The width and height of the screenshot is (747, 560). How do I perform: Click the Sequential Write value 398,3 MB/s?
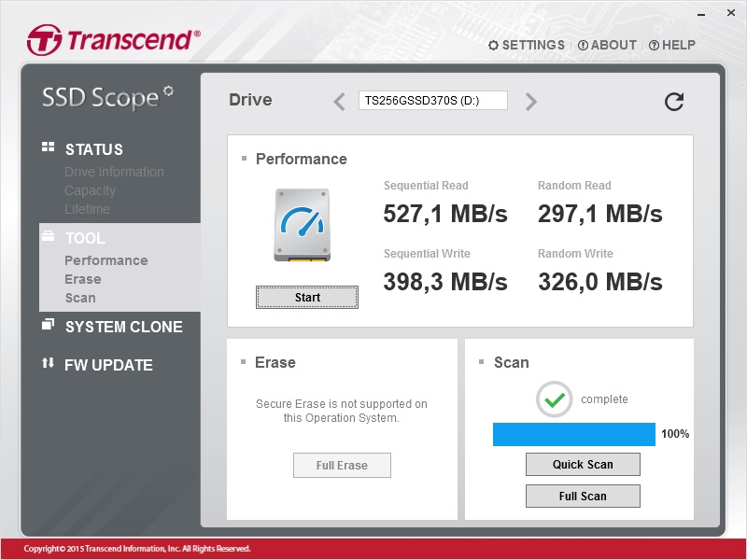click(445, 282)
